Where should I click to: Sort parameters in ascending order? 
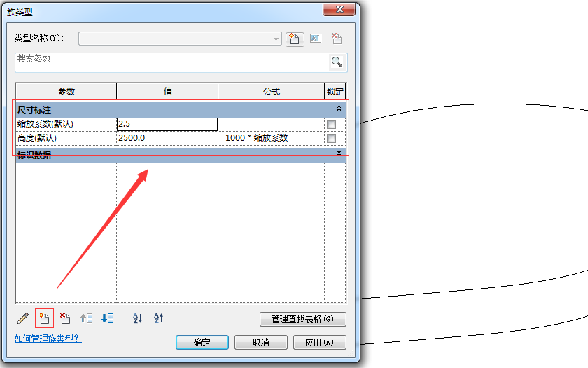138,318
